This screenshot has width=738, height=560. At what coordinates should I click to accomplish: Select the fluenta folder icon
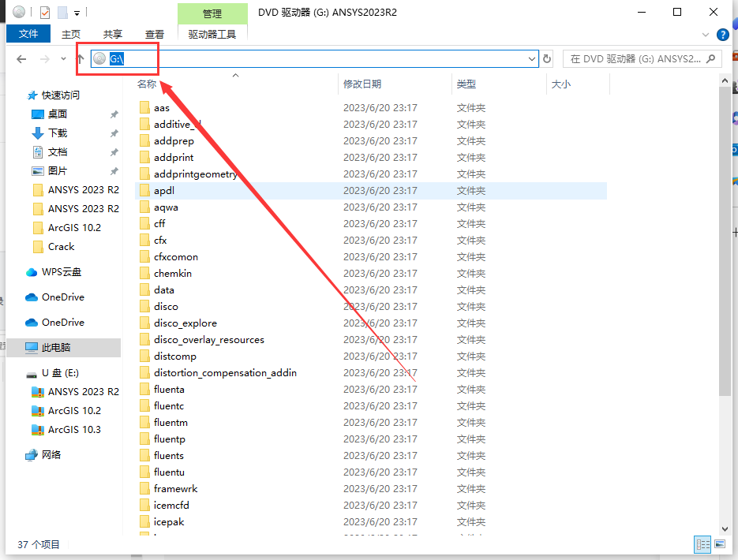click(144, 389)
